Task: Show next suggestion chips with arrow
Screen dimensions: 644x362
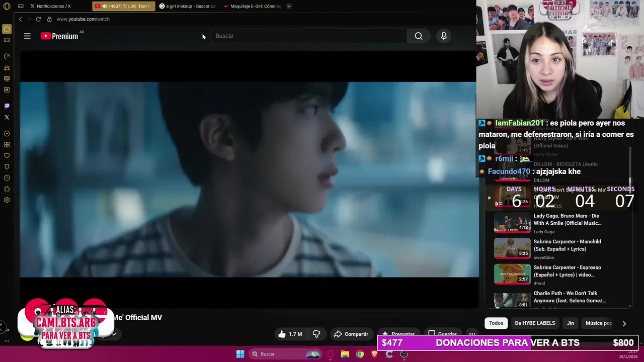Action: point(624,323)
